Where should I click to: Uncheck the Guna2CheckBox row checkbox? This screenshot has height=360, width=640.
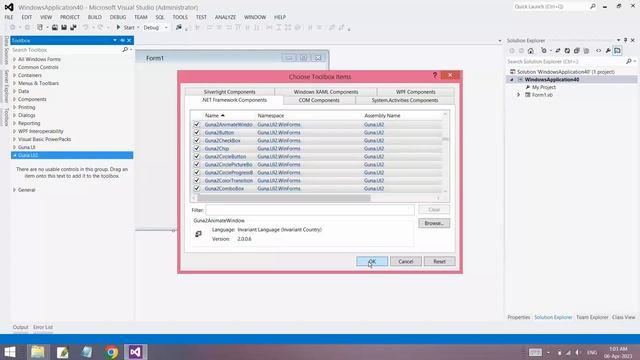[x=197, y=140]
